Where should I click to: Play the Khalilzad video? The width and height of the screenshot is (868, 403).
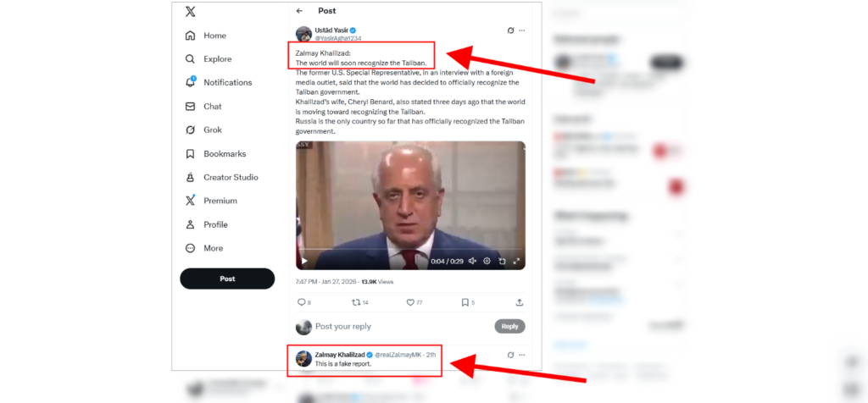click(x=304, y=261)
